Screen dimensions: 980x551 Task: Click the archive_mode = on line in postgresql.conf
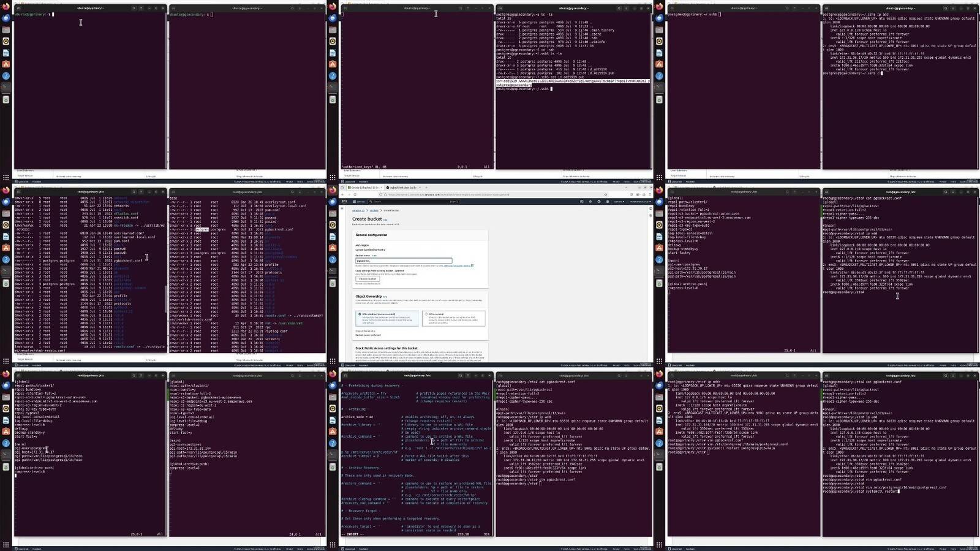click(357, 417)
